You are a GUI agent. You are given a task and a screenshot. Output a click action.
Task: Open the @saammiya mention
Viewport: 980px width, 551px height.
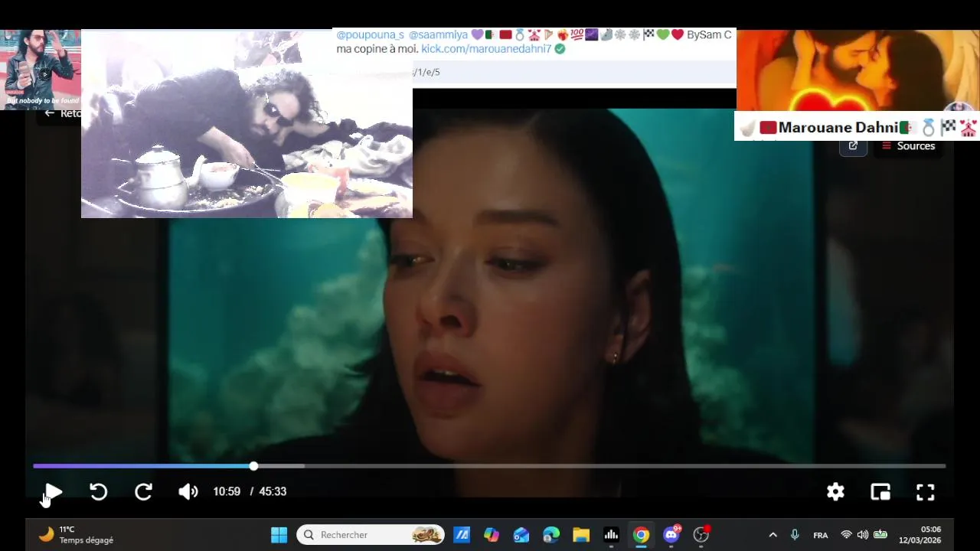tap(438, 35)
